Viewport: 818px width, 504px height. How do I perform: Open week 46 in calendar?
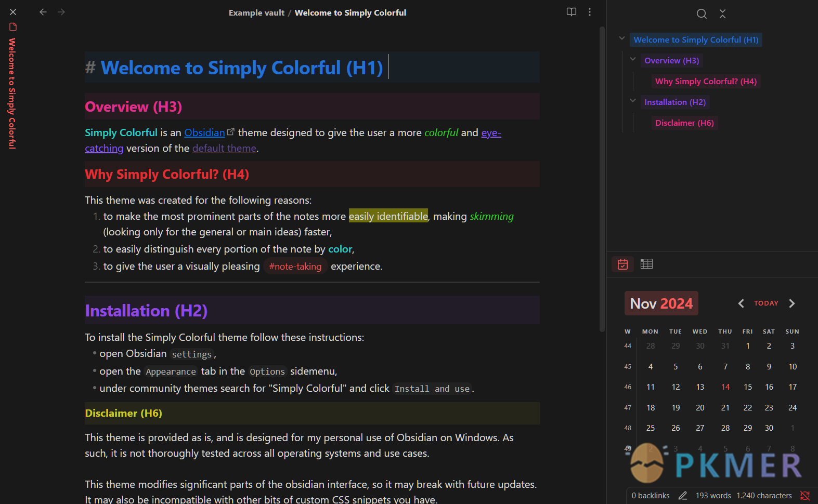point(628,387)
